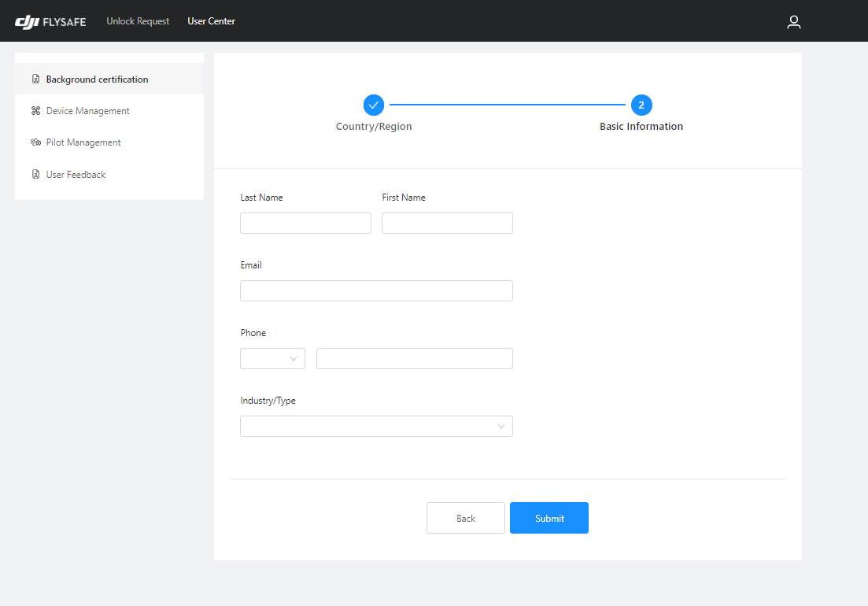Click the Back button
The image size is (868, 606).
[465, 518]
